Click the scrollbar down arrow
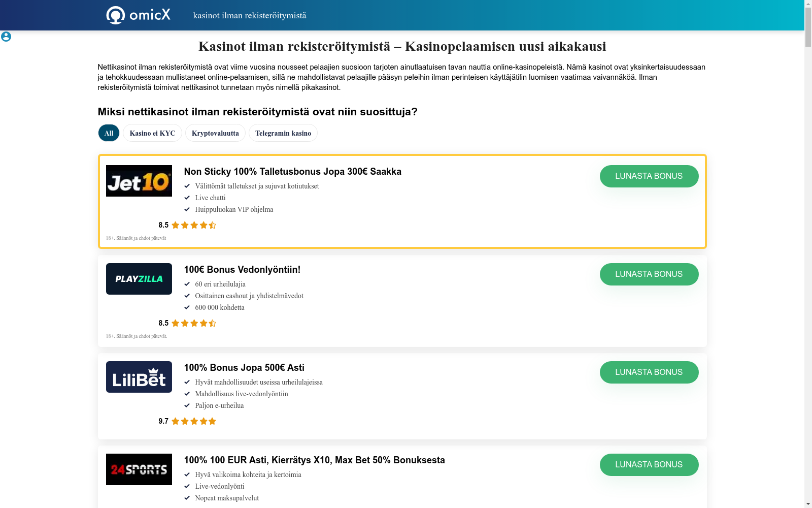Screen dimensions: 812x508 click(x=808, y=504)
